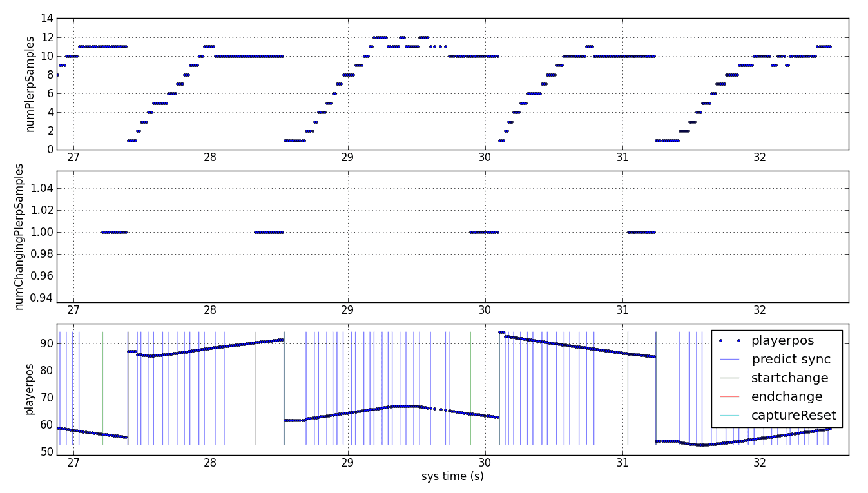
Task: Click y-tick 10 on numPlerpSamples plot
Action: point(46,56)
